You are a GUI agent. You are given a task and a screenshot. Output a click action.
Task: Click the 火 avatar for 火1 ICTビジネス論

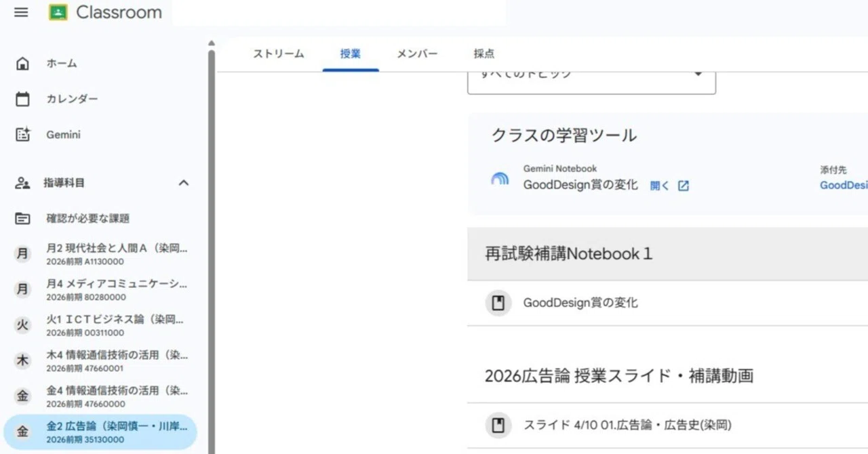pyautogui.click(x=22, y=325)
